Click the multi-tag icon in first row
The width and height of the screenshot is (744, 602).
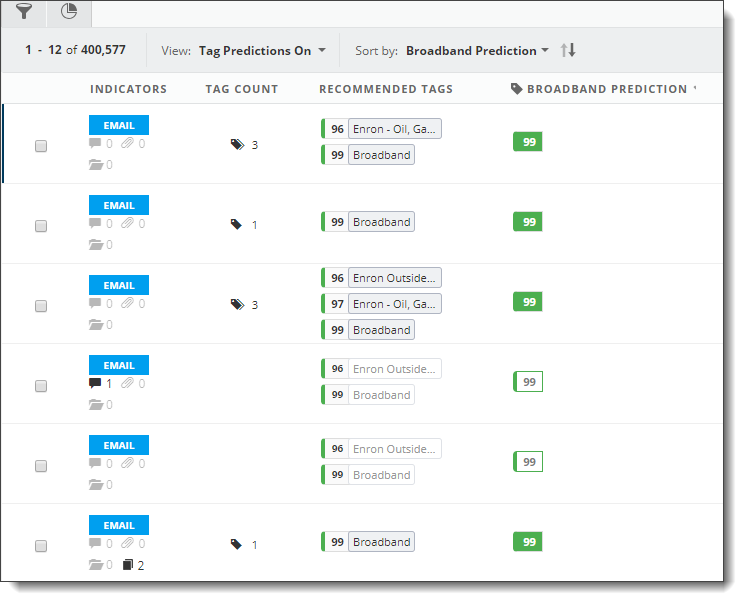point(237,145)
